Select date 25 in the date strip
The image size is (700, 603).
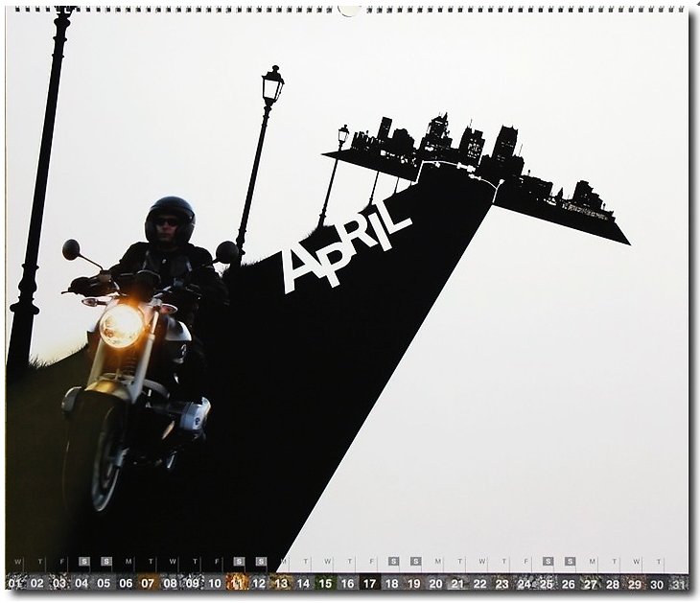pyautogui.click(x=547, y=583)
